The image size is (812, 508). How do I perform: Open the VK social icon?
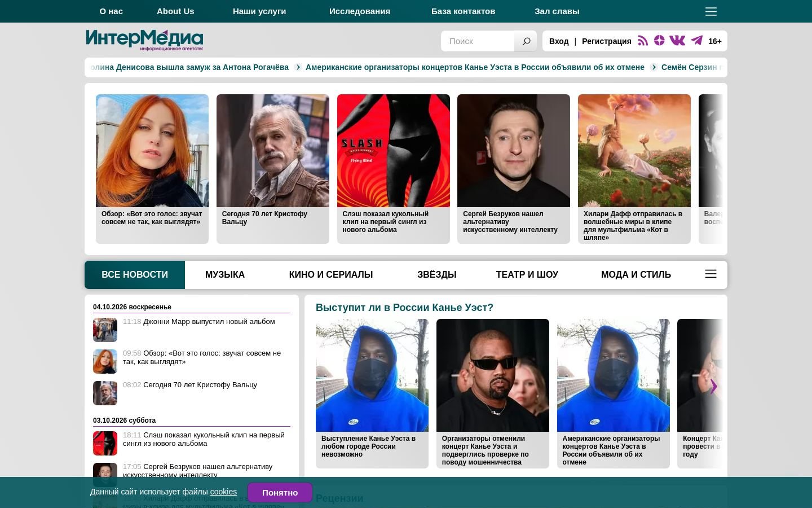pos(677,41)
